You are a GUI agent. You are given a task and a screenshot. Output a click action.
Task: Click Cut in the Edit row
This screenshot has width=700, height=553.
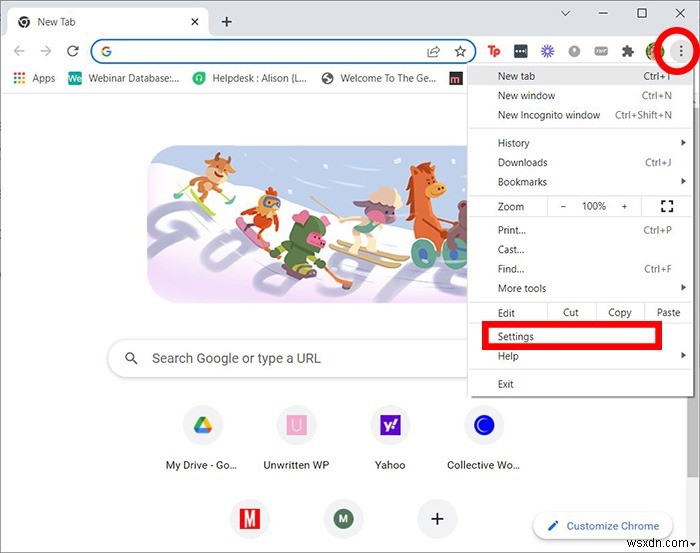pos(571,312)
